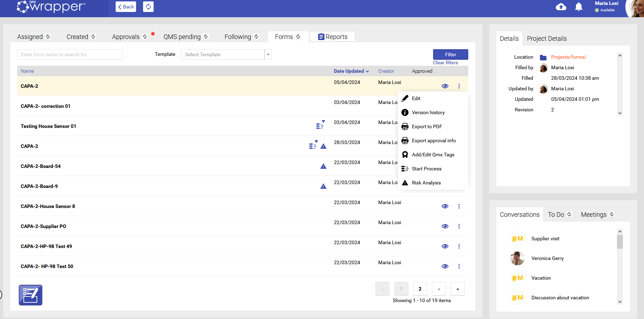Click the eye icon on CAPA-2- HP-98 Test 50
Screen dimensions: 644x319
pyautogui.click(x=445, y=266)
